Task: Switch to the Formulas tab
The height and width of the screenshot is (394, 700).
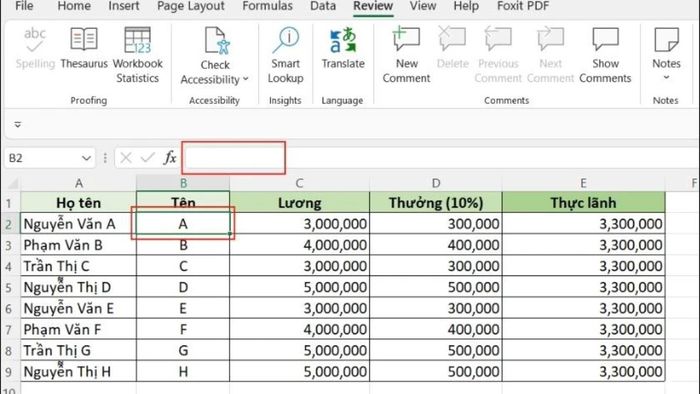Action: pyautogui.click(x=267, y=6)
